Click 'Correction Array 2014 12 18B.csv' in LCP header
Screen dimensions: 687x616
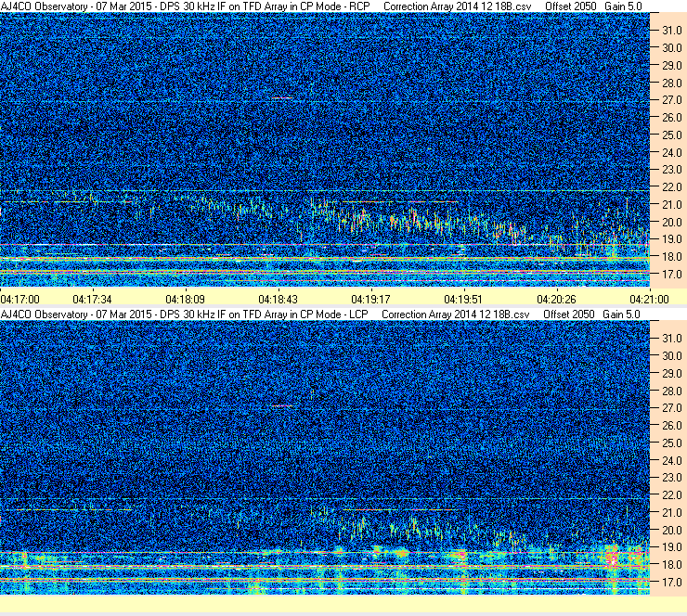(456, 314)
